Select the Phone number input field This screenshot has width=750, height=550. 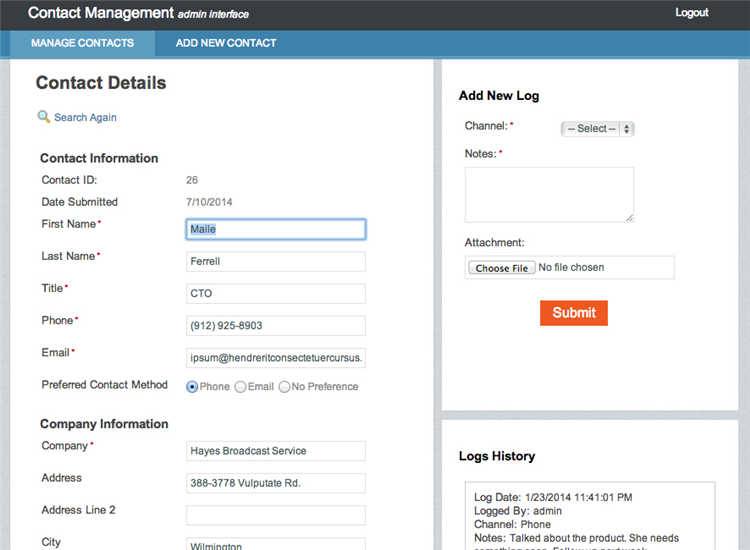coord(275,326)
